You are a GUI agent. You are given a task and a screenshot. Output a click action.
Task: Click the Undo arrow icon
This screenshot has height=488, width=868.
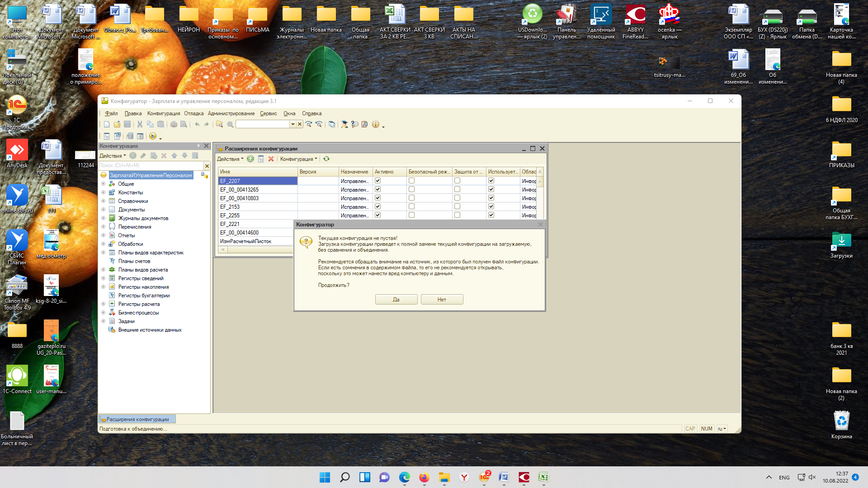coord(197,124)
